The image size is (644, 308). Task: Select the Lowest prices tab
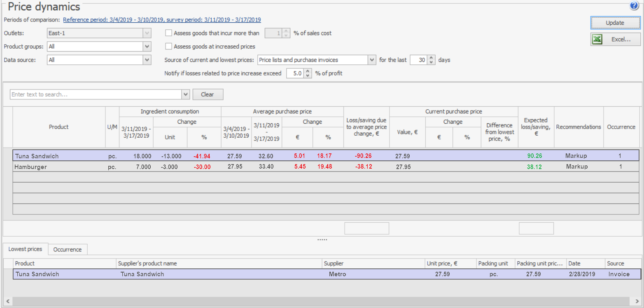click(x=25, y=249)
